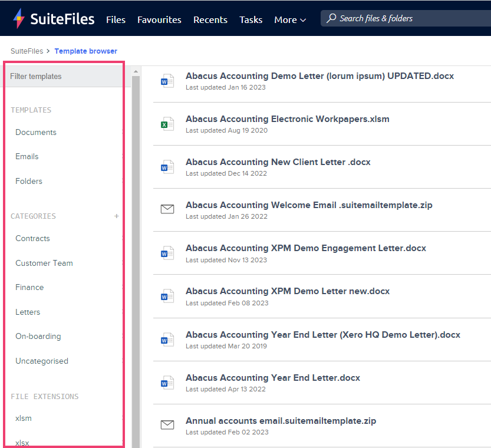This screenshot has width=491, height=448.
Task: Click the Word icon beside Year End Letter.docx
Action: (x=167, y=382)
